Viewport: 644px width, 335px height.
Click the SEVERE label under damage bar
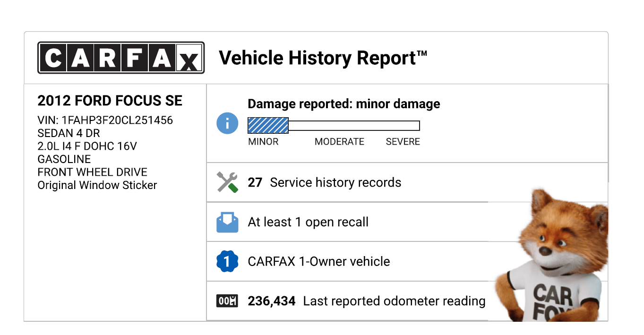pyautogui.click(x=403, y=142)
